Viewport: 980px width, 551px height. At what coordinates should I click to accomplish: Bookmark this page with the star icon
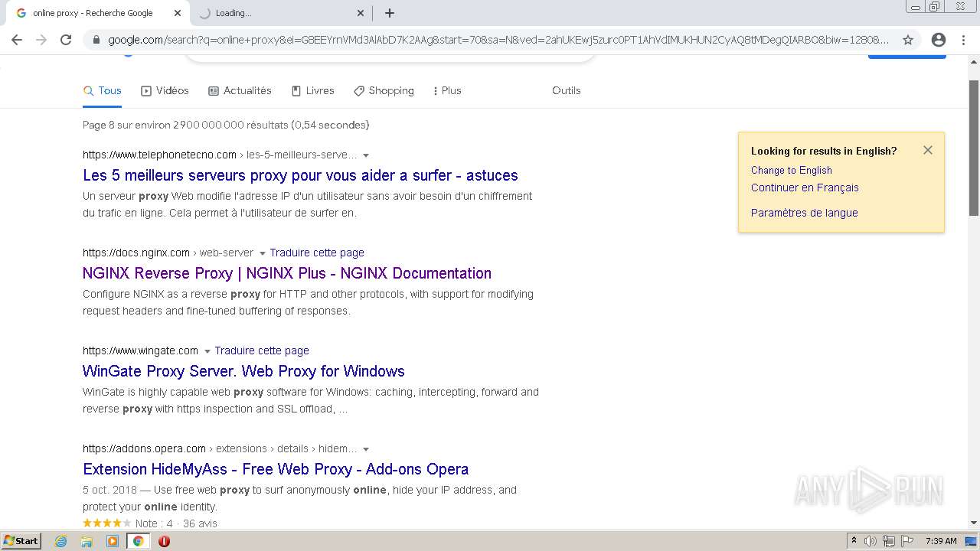click(908, 40)
